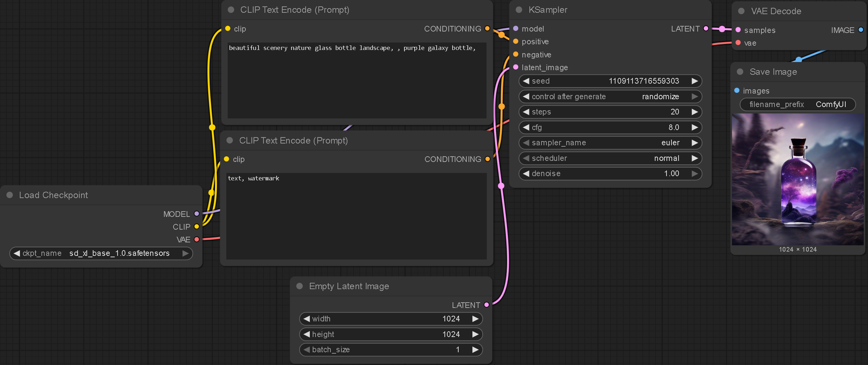Click the Load Checkpoint node title
Screen dimensions: 868x365
tap(53, 195)
